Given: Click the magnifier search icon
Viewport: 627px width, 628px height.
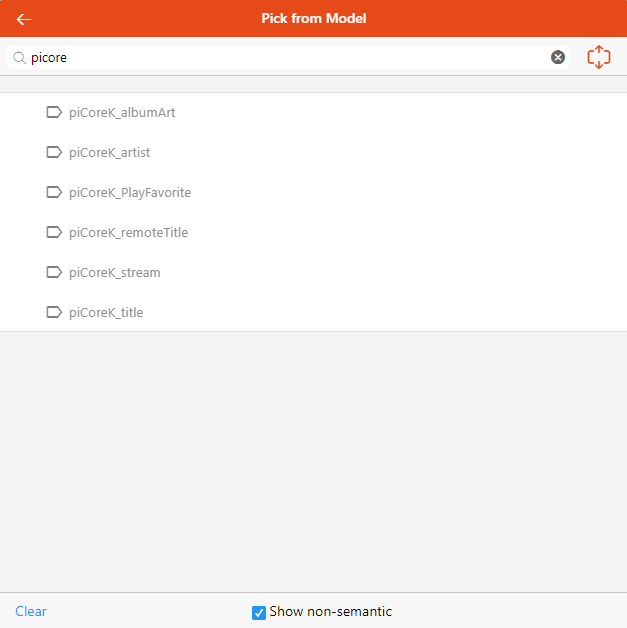Looking at the screenshot, I should pyautogui.click(x=19, y=57).
